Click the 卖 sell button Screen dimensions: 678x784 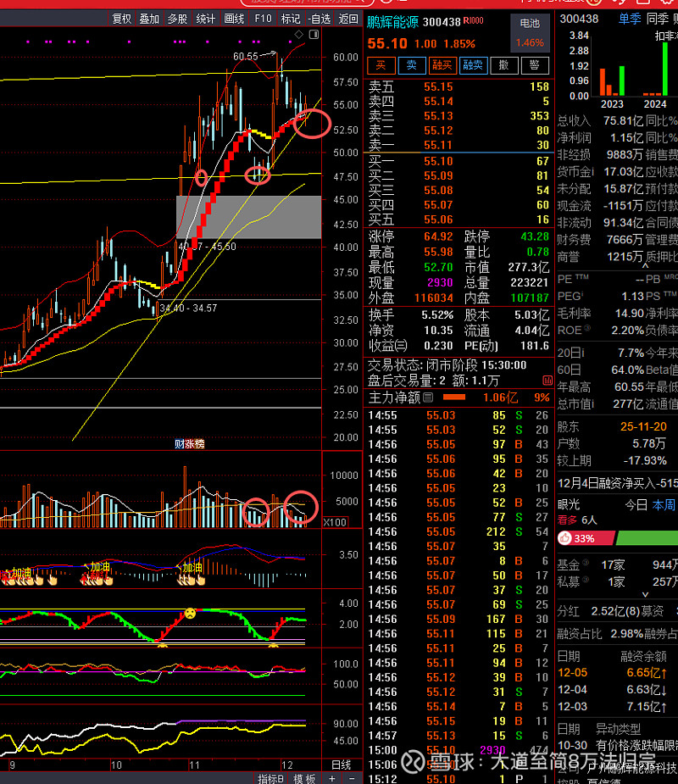pyautogui.click(x=412, y=65)
